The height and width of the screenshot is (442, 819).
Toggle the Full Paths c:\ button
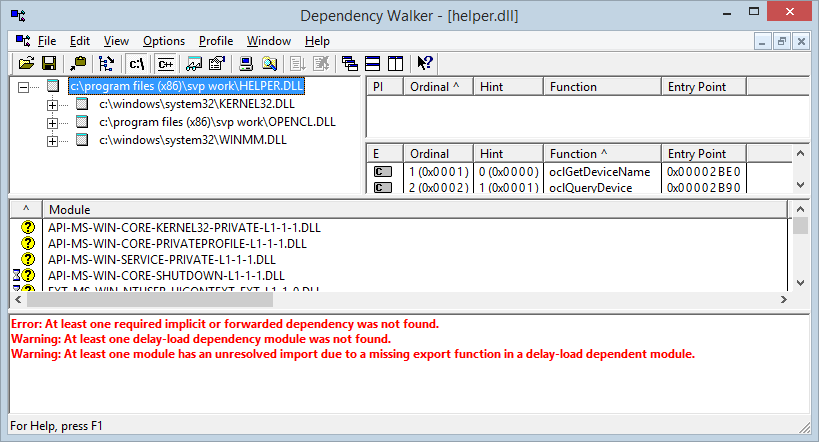(137, 63)
